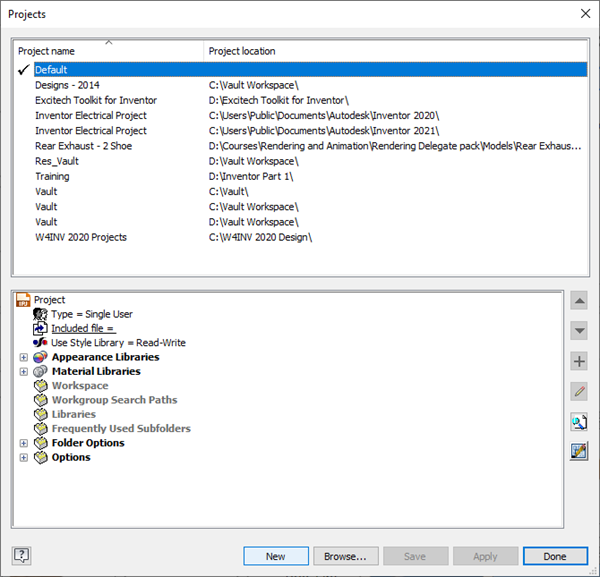Select the Workgroup Search Paths label
Viewport: 600px width, 577px height.
click(x=114, y=400)
